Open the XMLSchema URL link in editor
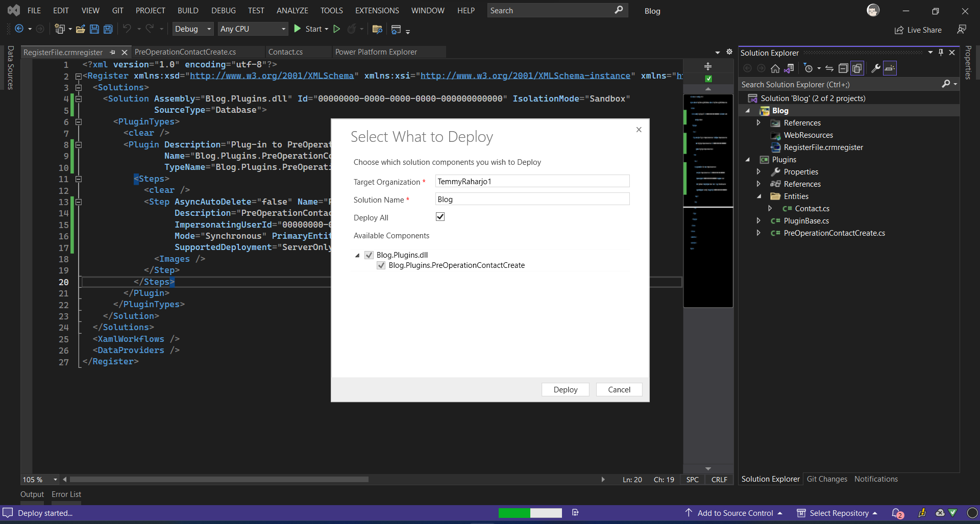This screenshot has height=524, width=980. click(272, 76)
